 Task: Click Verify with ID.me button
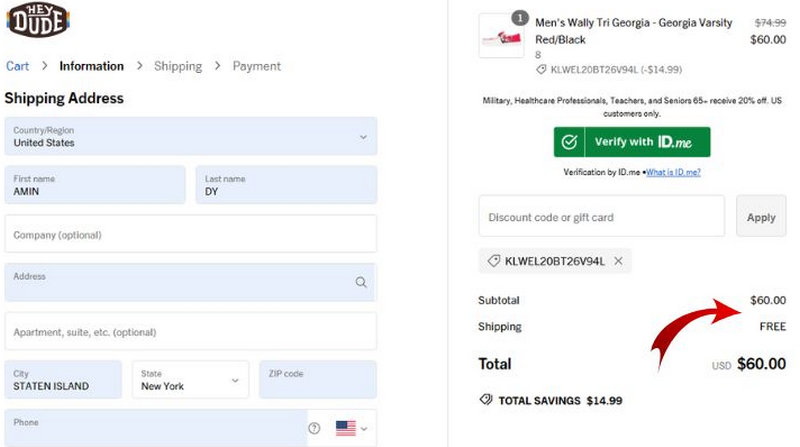coord(632,142)
